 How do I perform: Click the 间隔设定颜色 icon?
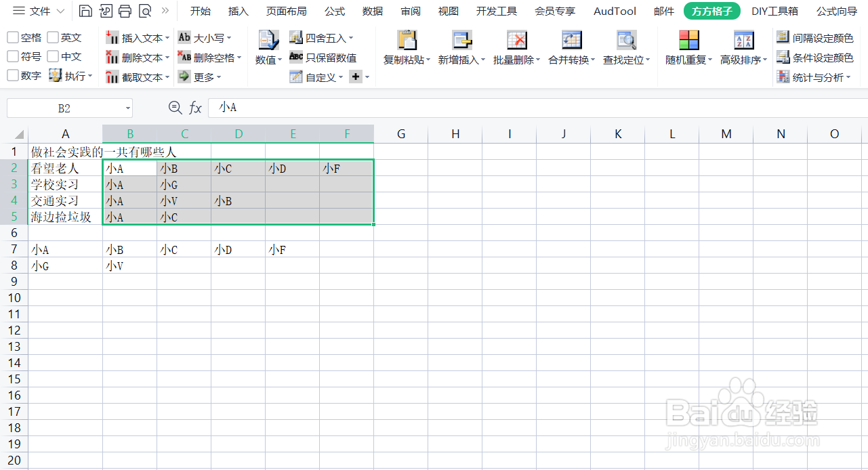783,37
